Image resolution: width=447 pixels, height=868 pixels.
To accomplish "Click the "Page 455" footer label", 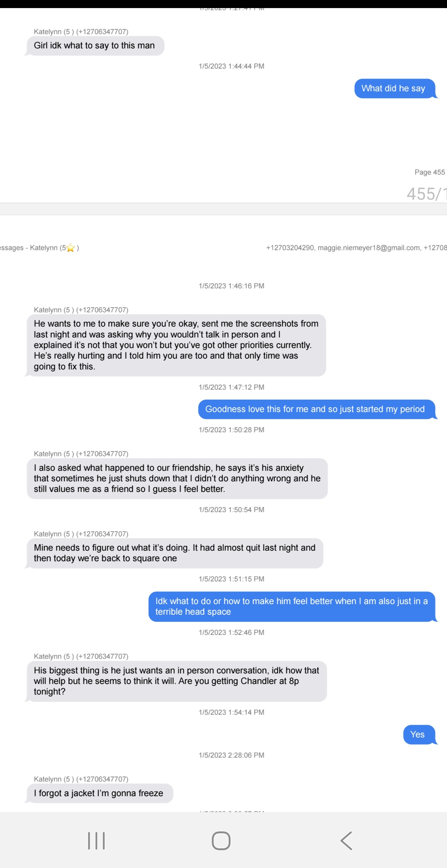I will 430,172.
